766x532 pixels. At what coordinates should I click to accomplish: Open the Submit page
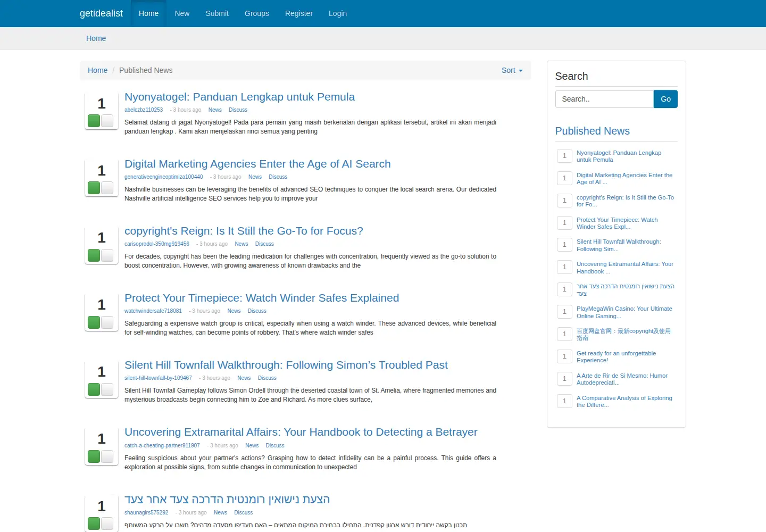point(217,13)
